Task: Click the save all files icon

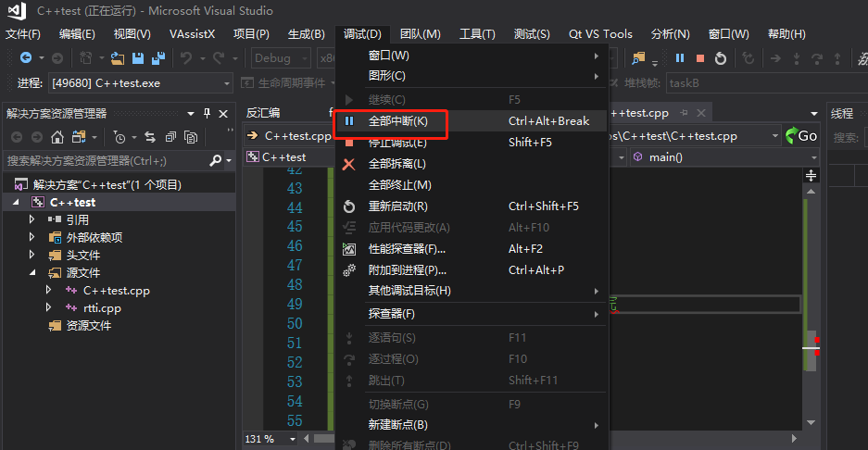Action: [x=158, y=58]
